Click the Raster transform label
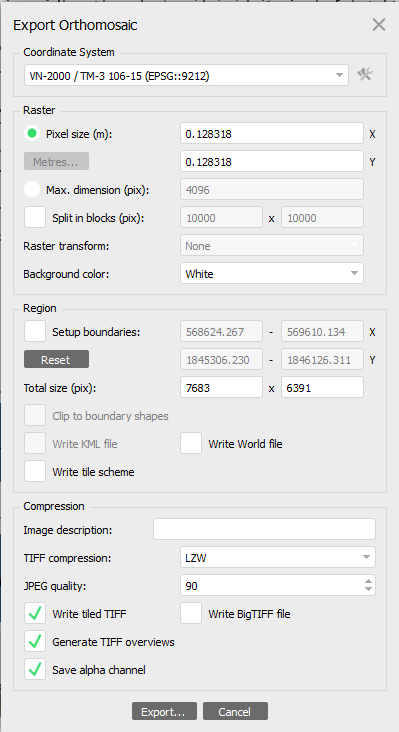The height and width of the screenshot is (732, 399). pyautogui.click(x=66, y=246)
